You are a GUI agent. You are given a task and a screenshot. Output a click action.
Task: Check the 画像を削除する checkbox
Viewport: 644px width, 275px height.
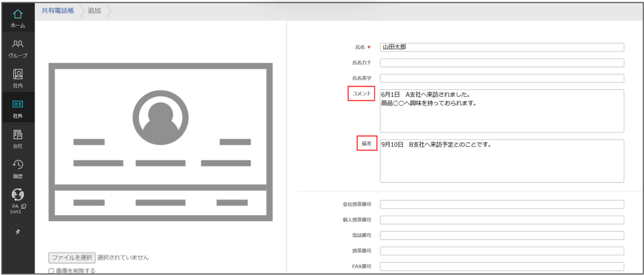52,271
